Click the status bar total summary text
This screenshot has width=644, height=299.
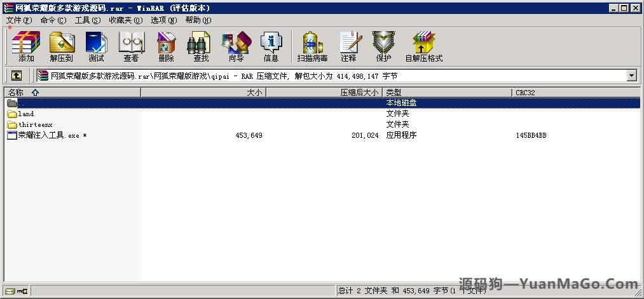click(412, 291)
